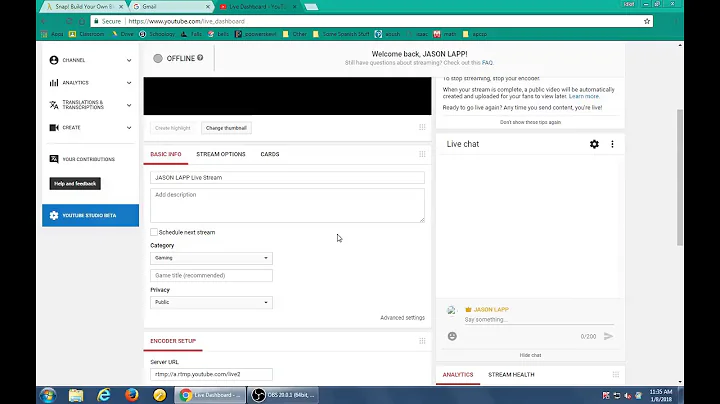
Task: Switch to the Stream Options tab
Action: [x=221, y=154]
